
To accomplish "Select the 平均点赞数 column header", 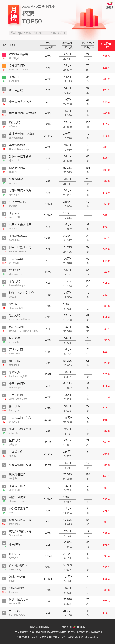I will (88, 43).
